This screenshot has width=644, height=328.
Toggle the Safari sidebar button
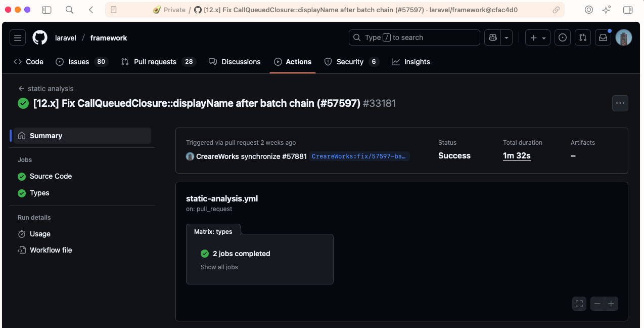(x=47, y=10)
